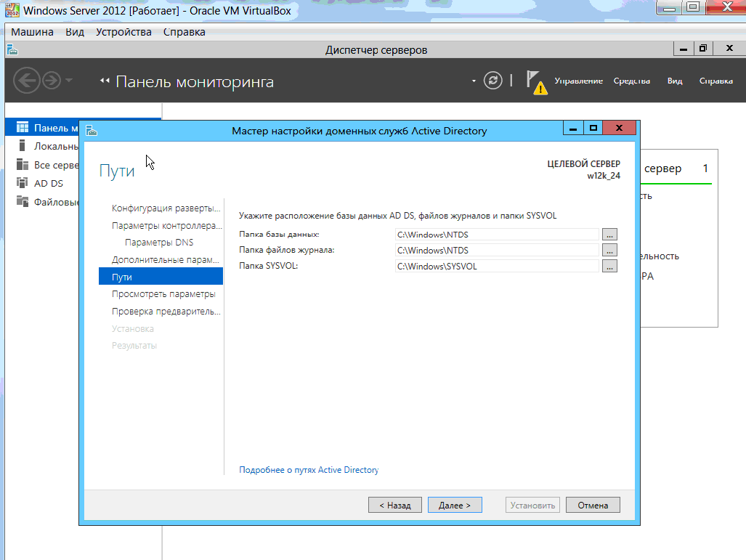The image size is (746, 560).
Task: Click the Папка базы данных path field
Action: pos(497,235)
